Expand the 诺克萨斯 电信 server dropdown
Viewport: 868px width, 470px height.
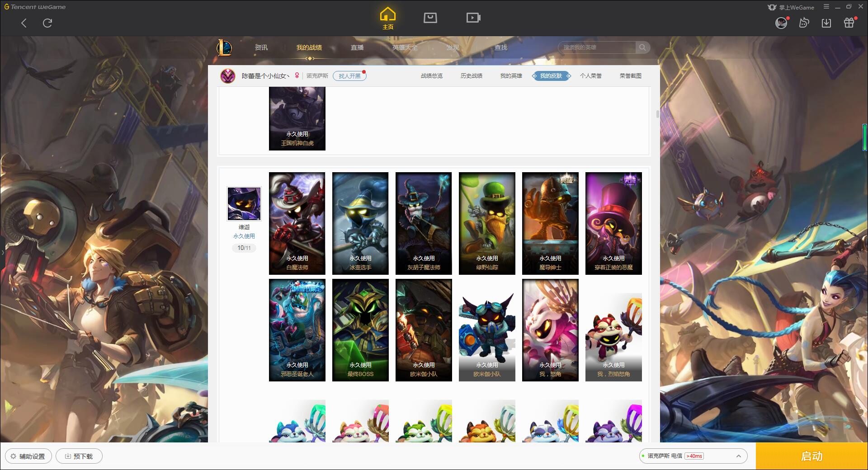(x=693, y=456)
